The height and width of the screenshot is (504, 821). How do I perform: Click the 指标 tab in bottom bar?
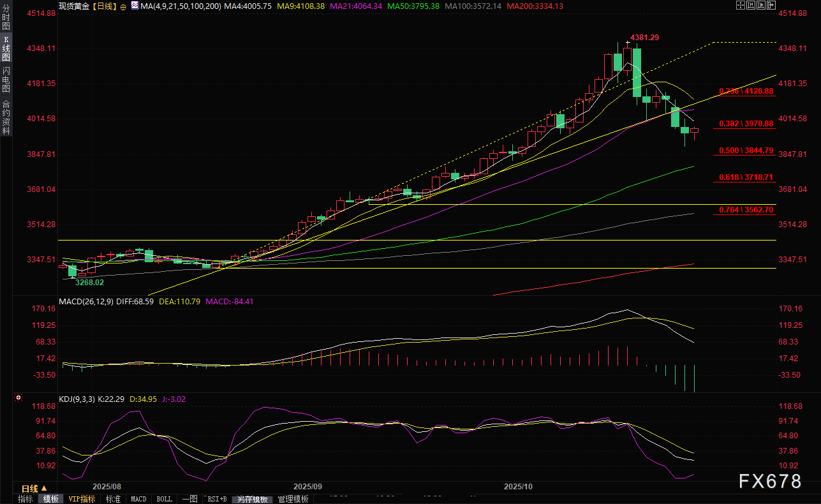26,499
